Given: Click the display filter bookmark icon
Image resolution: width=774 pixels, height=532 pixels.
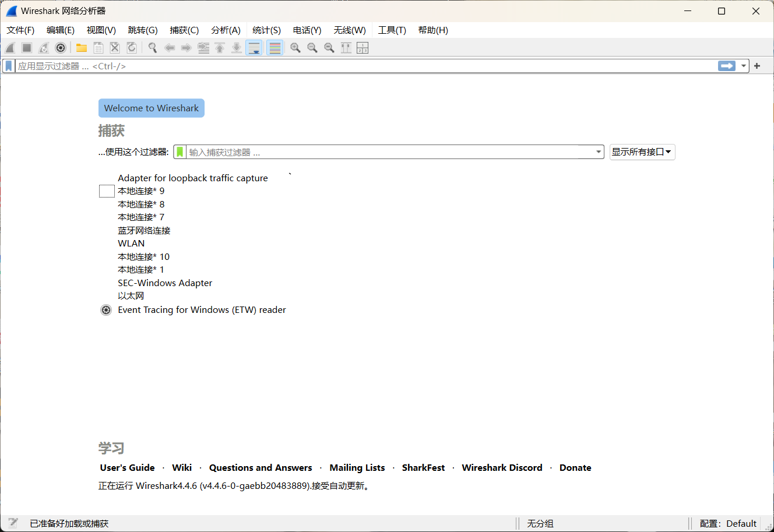Looking at the screenshot, I should click(9, 66).
